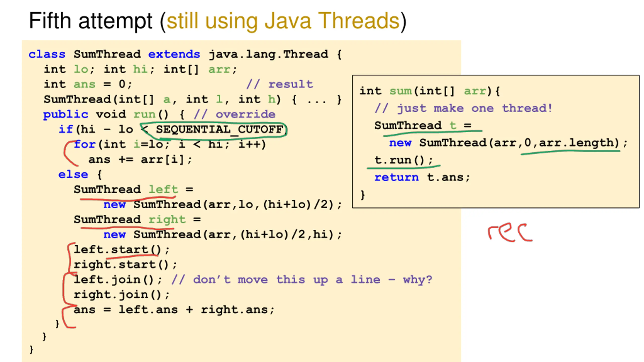The height and width of the screenshot is (362, 644).
Task: Click the 'SumThread right =' declaration
Action: (x=137, y=219)
